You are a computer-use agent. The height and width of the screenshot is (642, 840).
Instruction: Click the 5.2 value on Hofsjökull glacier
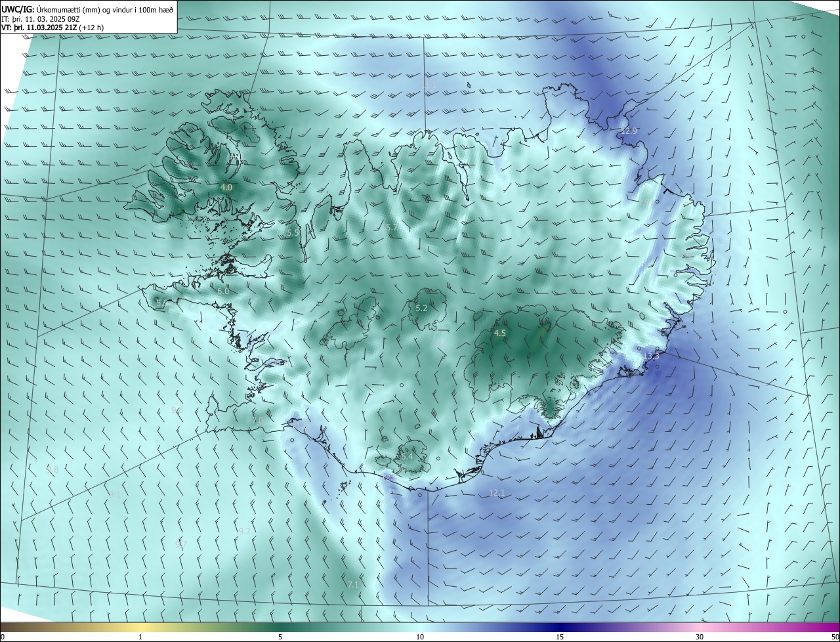[421, 308]
